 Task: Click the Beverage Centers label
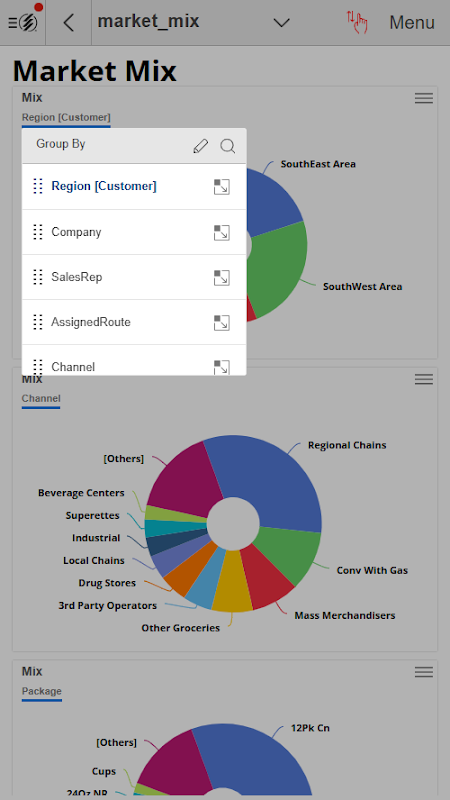[81, 493]
